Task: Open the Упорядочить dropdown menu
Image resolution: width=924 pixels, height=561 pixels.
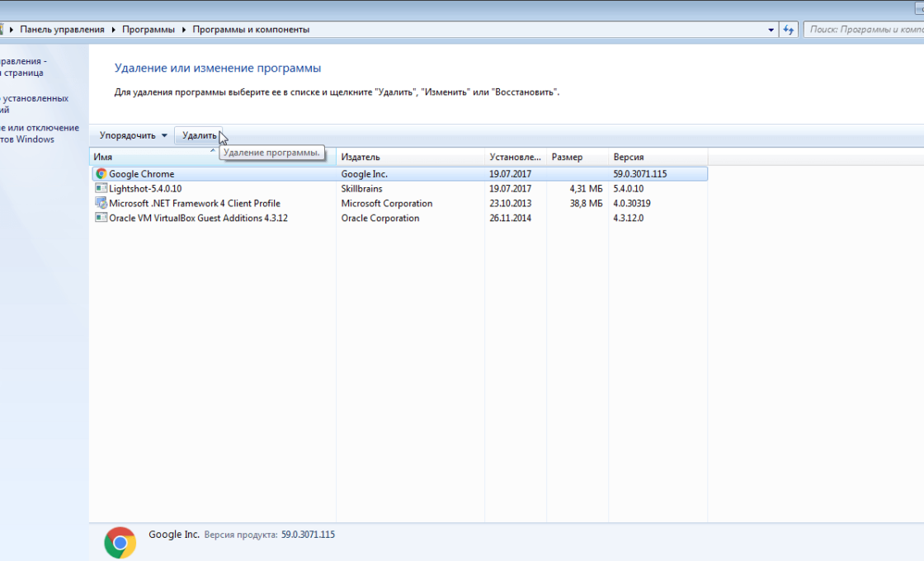Action: (133, 135)
